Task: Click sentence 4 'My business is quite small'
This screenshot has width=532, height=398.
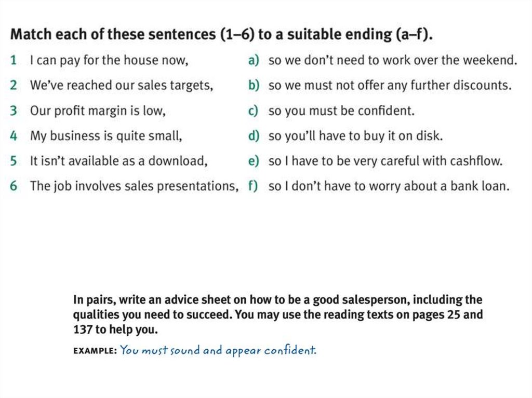Action: click(106, 136)
